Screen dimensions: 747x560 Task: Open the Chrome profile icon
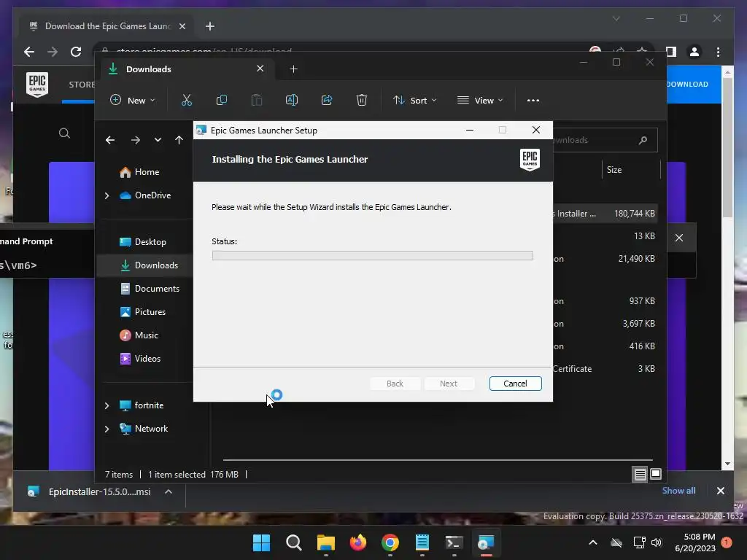694,52
